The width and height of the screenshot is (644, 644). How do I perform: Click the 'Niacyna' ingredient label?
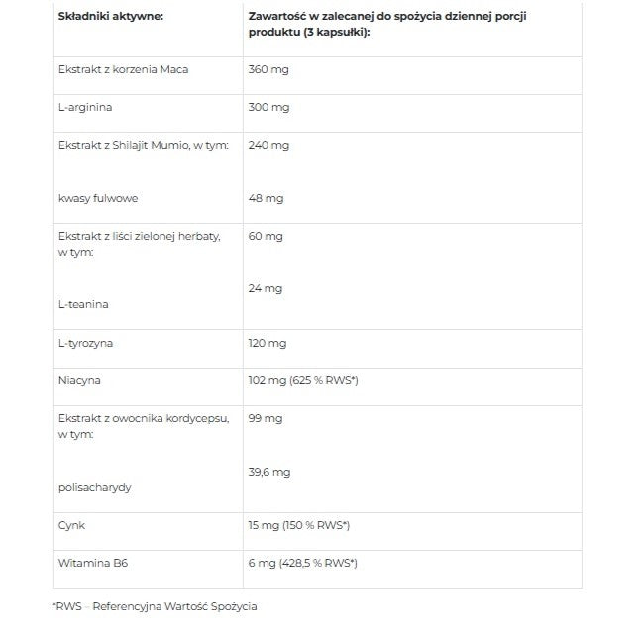pyautogui.click(x=79, y=380)
